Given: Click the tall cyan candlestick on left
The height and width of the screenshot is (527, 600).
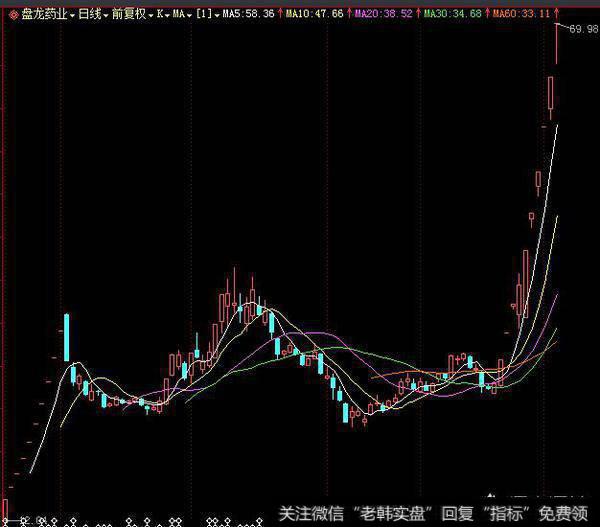Looking at the screenshot, I should pos(67,337).
